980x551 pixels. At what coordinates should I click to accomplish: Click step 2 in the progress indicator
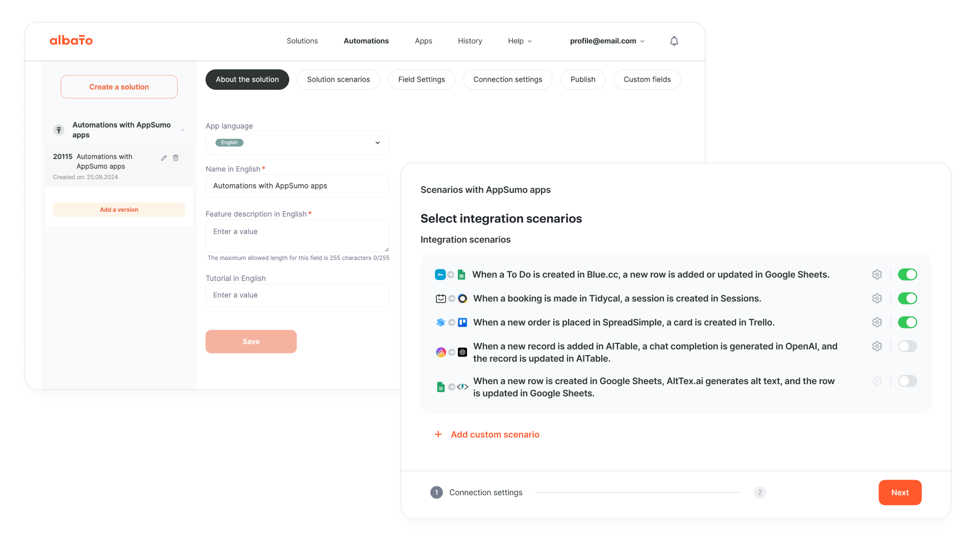759,492
